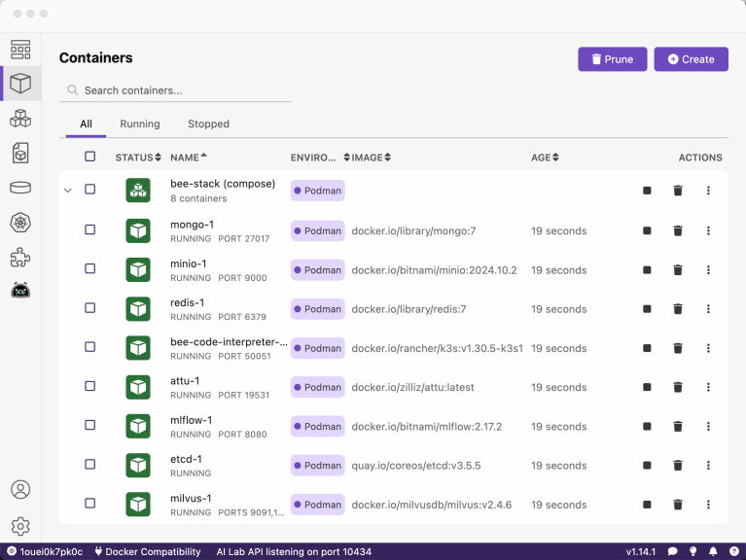
Task: Open the Containers sidebar icon
Action: pos(20,84)
